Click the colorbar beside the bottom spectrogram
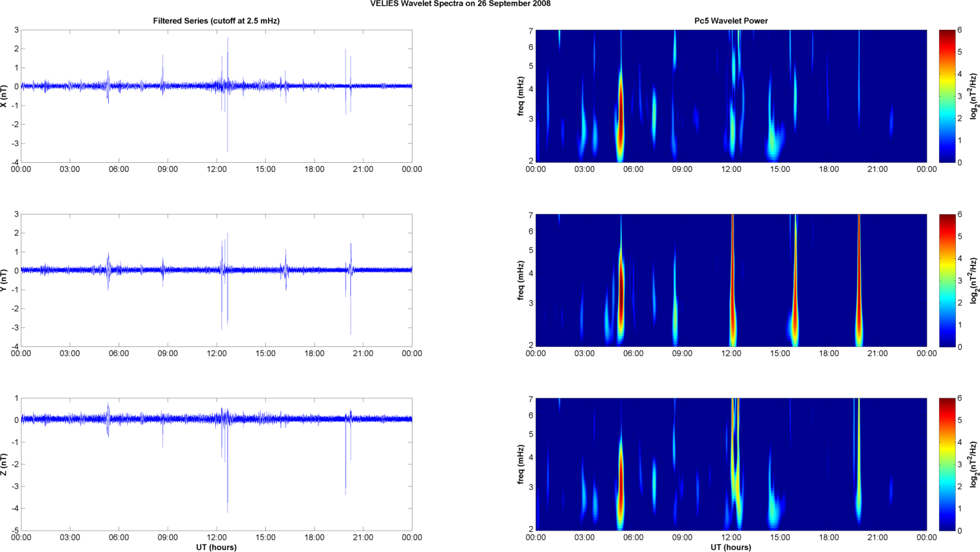980x552 pixels. [x=947, y=464]
